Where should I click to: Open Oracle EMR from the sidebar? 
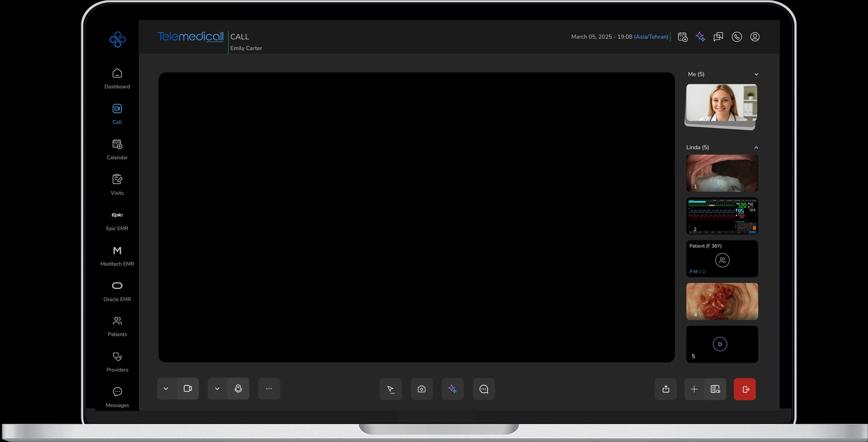[117, 292]
